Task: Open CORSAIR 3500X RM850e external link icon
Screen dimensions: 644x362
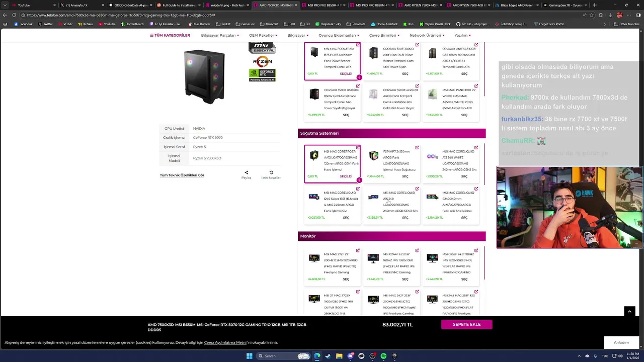Action: pos(358,86)
